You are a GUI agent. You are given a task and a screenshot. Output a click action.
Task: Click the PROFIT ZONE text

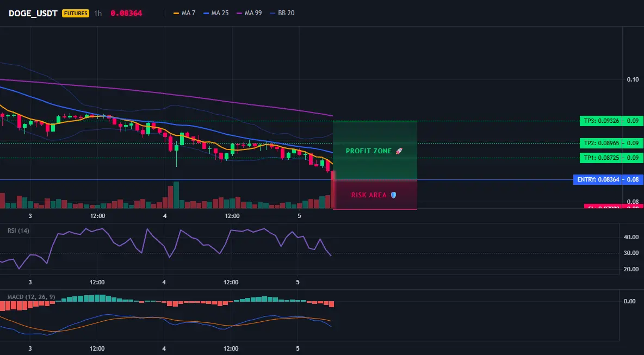(x=369, y=151)
